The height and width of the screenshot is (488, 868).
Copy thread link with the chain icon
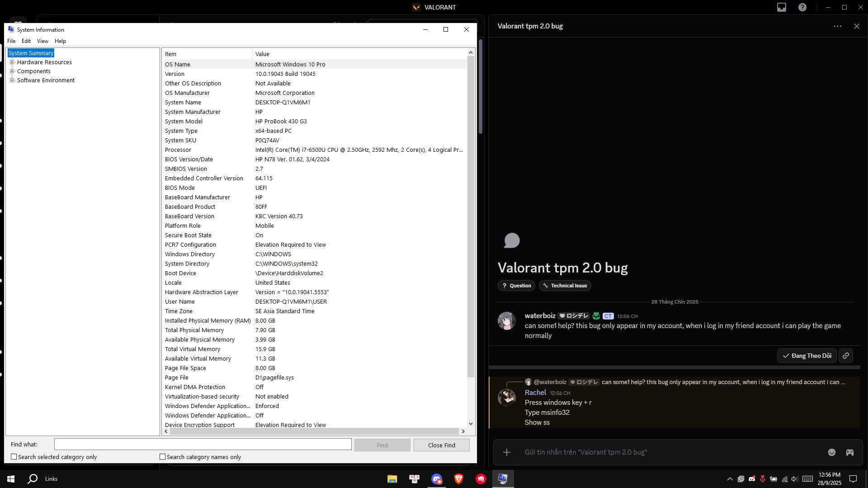point(846,356)
